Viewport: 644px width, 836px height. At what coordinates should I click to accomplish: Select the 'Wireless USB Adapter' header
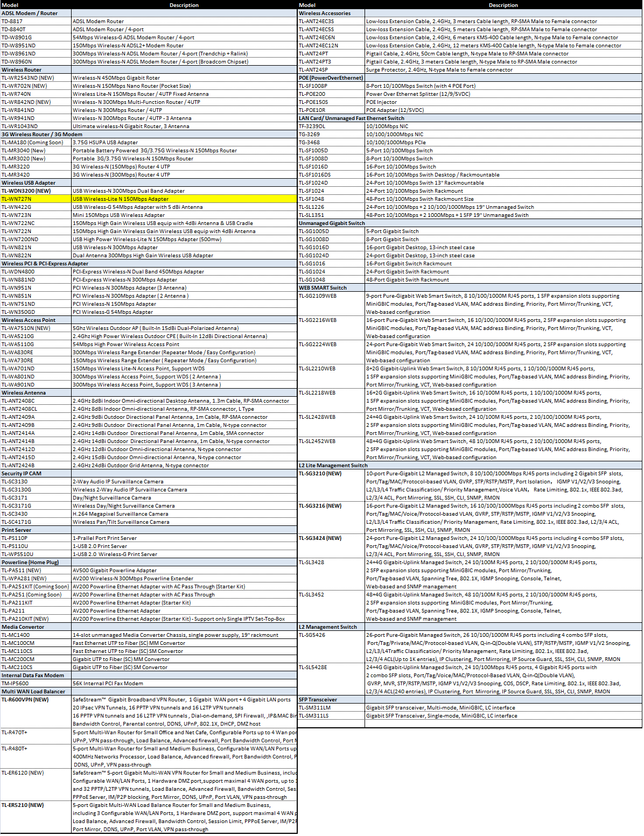[x=36, y=183]
